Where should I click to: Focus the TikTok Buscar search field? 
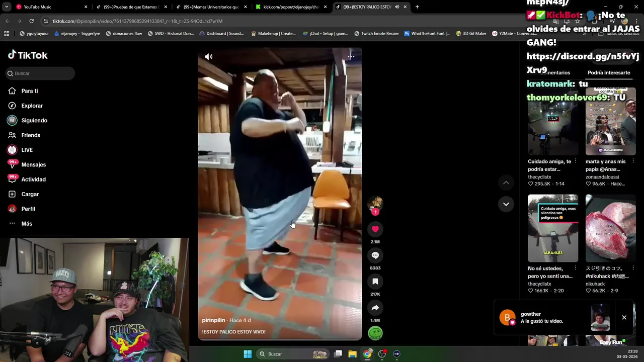40,73
